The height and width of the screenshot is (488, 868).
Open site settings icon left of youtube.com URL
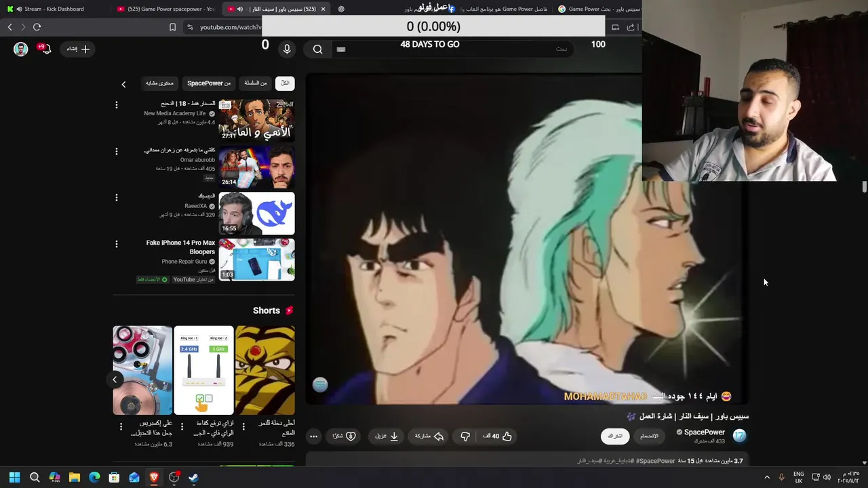click(190, 27)
